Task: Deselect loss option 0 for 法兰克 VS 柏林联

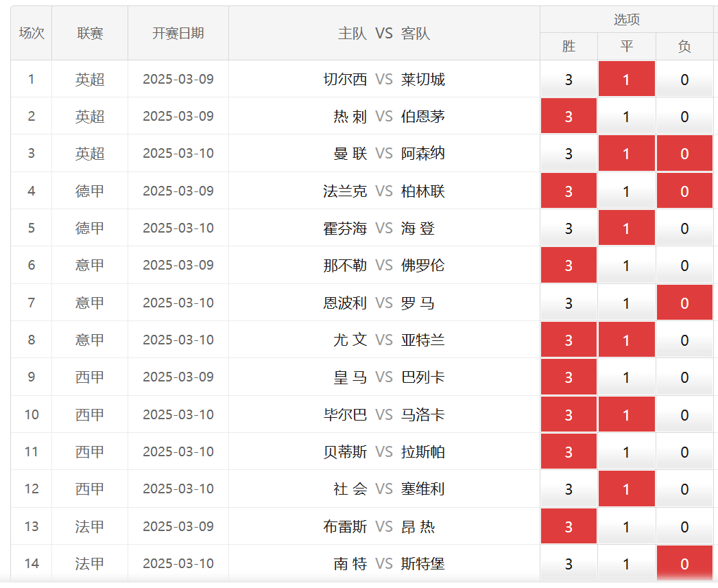Action: (684, 191)
